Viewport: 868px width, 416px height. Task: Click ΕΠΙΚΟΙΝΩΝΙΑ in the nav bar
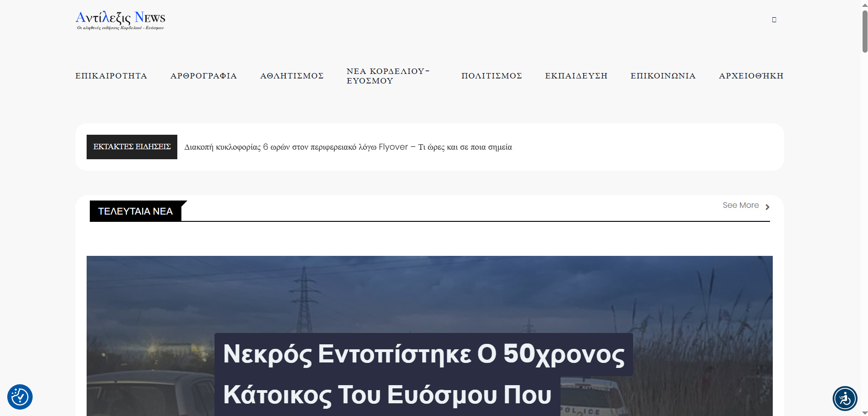[x=663, y=76]
